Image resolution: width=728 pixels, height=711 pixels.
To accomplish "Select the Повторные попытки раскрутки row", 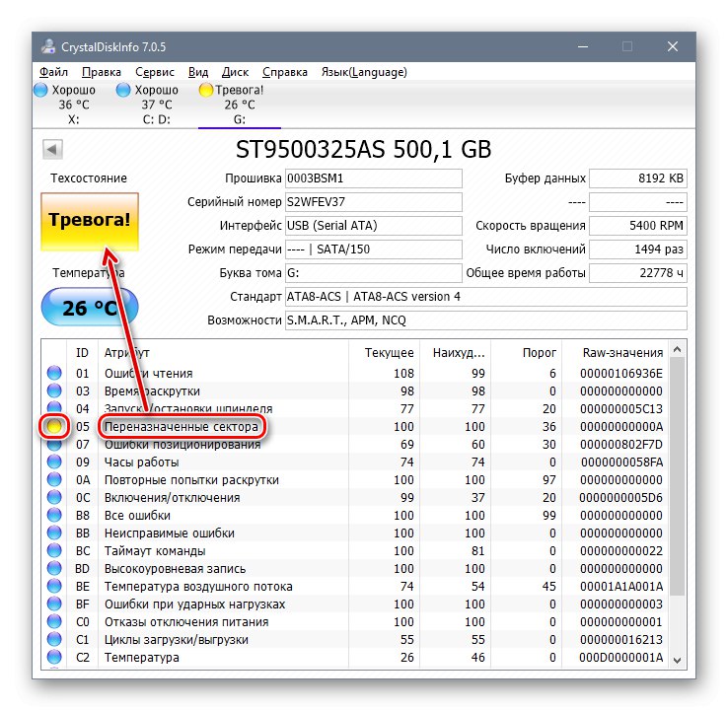I will coord(355,479).
